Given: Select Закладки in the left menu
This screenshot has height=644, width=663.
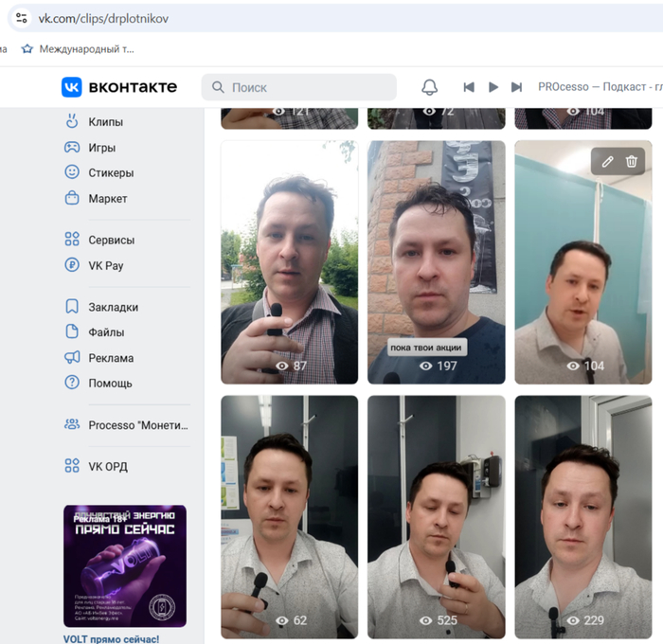Looking at the screenshot, I should 113,307.
